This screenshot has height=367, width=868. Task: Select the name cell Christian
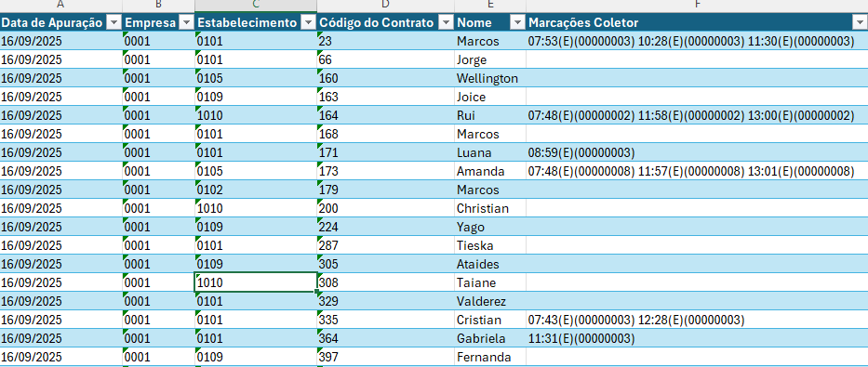pyautogui.click(x=490, y=208)
